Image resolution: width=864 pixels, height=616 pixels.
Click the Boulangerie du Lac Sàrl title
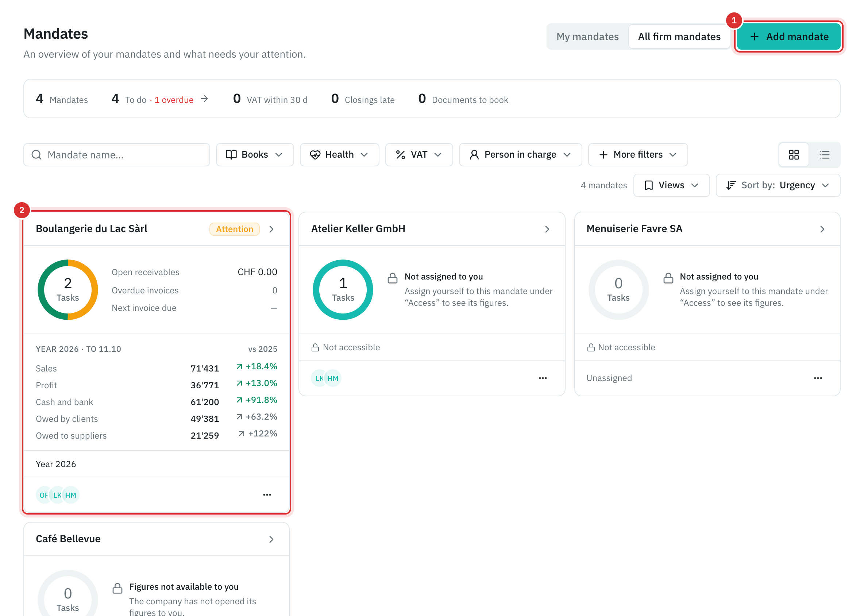click(x=92, y=229)
